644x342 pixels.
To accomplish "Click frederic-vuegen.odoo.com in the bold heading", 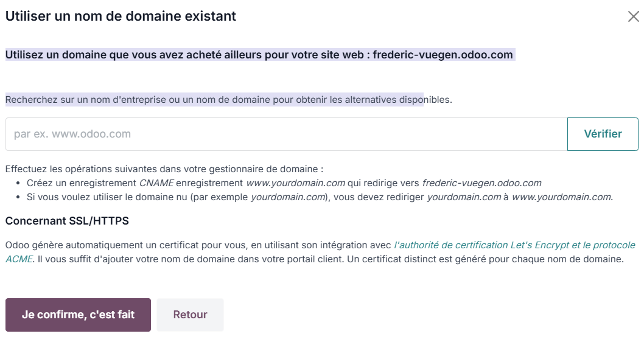I will tap(443, 55).
